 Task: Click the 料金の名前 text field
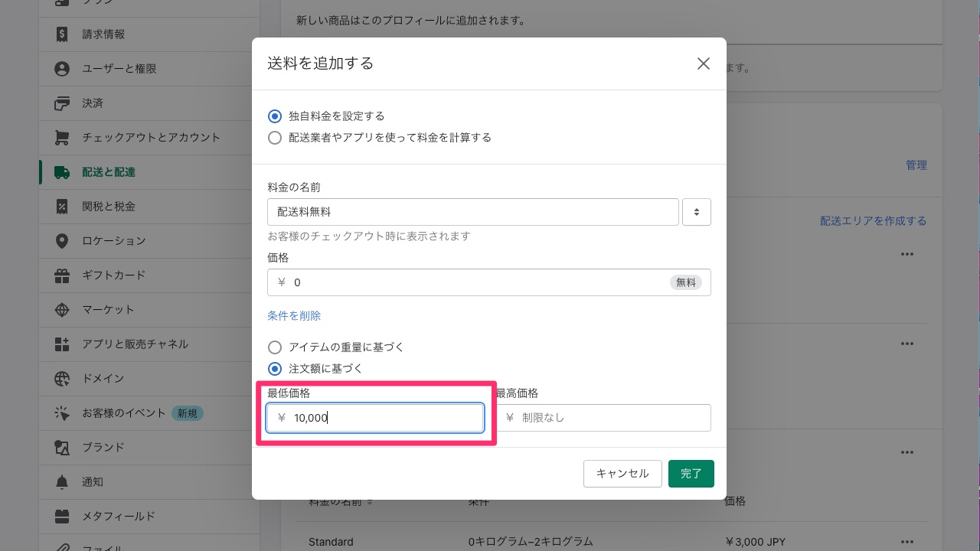coord(473,212)
